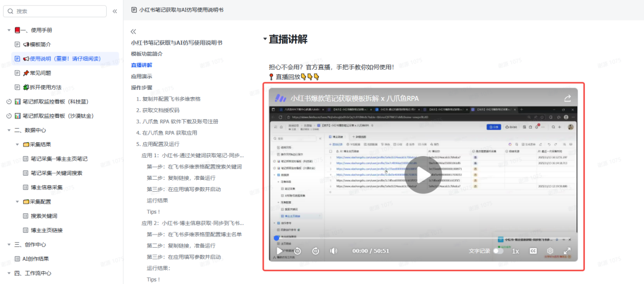Go to step 3. 八爪鱼 RPA 软件下载及账号注册
The width and height of the screenshot is (644, 284).
pyautogui.click(x=178, y=121)
